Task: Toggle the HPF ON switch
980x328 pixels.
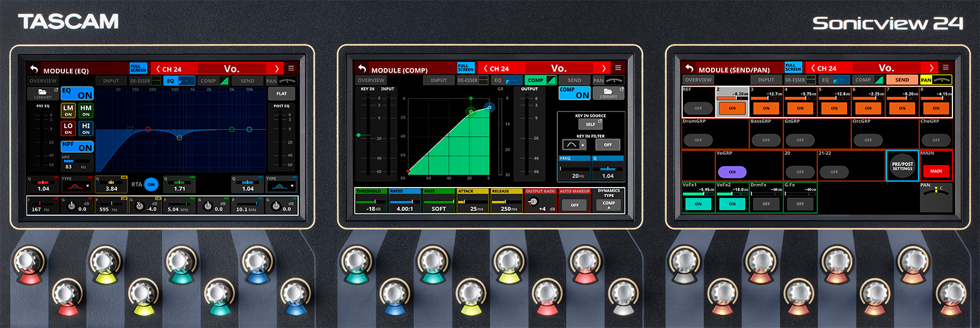Action: tap(77, 147)
